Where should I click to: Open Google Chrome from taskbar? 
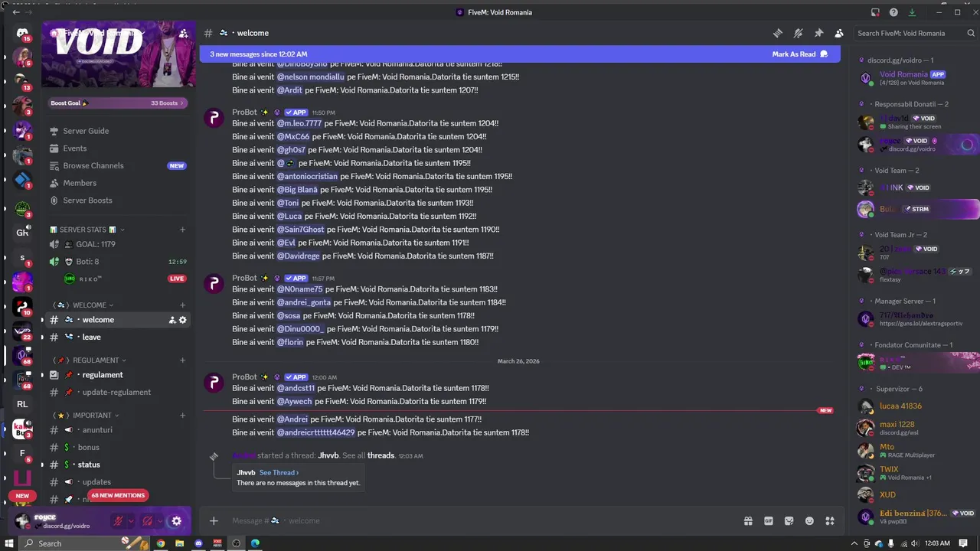pos(161,543)
